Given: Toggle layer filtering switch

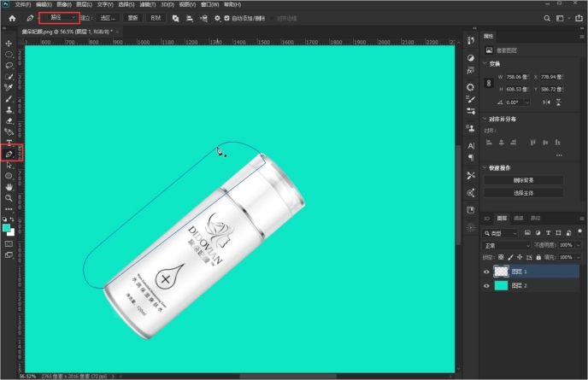Looking at the screenshot, I should coord(579,232).
